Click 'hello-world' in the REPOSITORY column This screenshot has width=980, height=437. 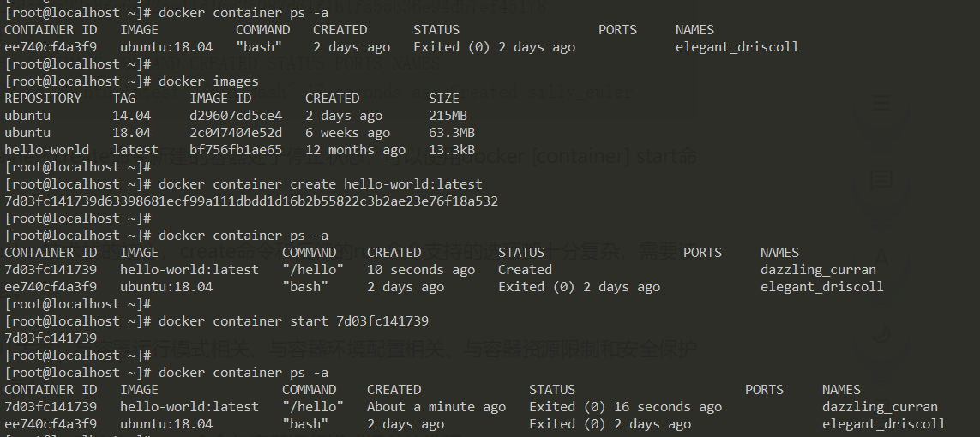click(47, 150)
